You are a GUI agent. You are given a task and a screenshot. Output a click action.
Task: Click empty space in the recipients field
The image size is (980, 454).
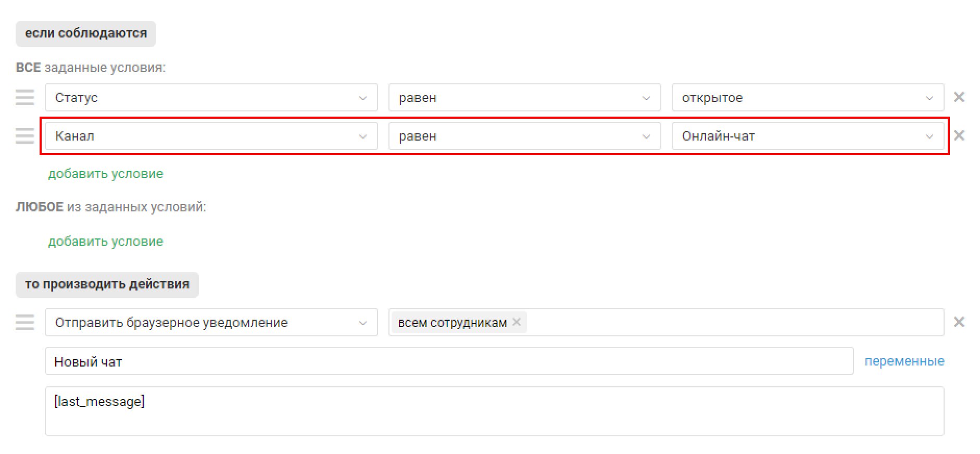click(x=729, y=322)
